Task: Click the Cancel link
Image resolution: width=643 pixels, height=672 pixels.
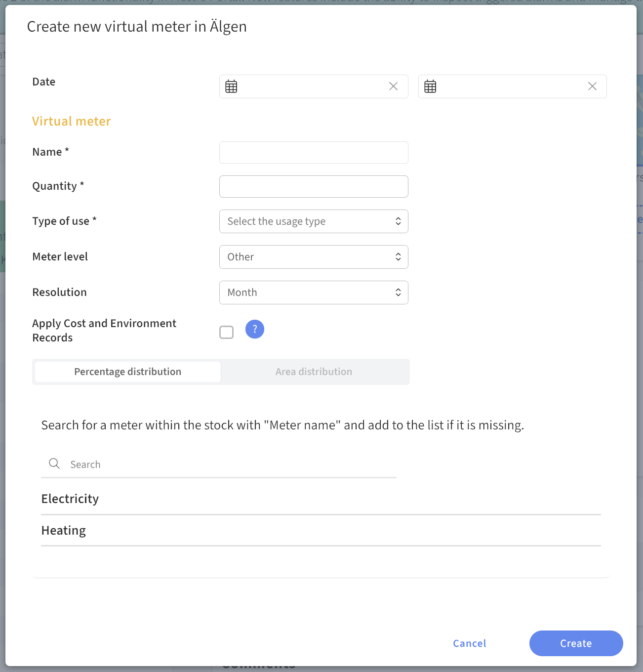Action: coord(470,643)
